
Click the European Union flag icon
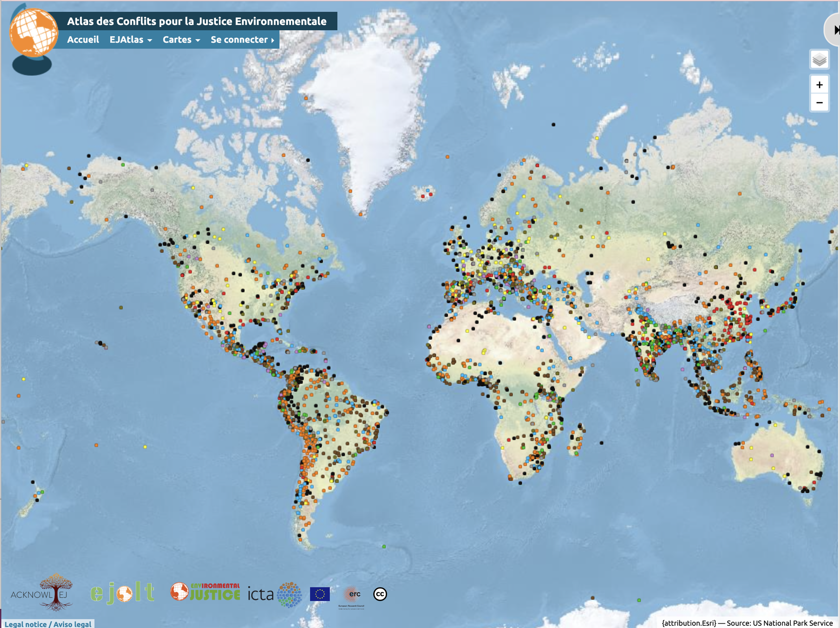(x=320, y=594)
